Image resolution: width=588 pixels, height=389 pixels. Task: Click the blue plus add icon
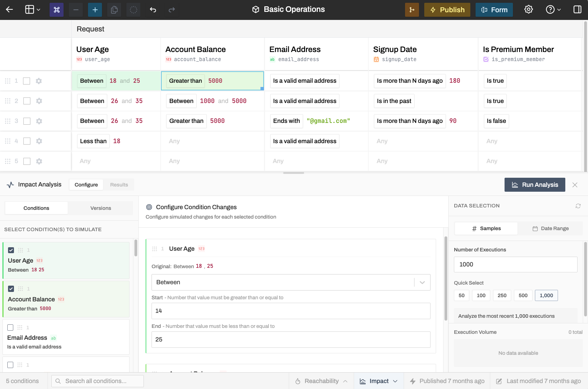click(x=95, y=10)
